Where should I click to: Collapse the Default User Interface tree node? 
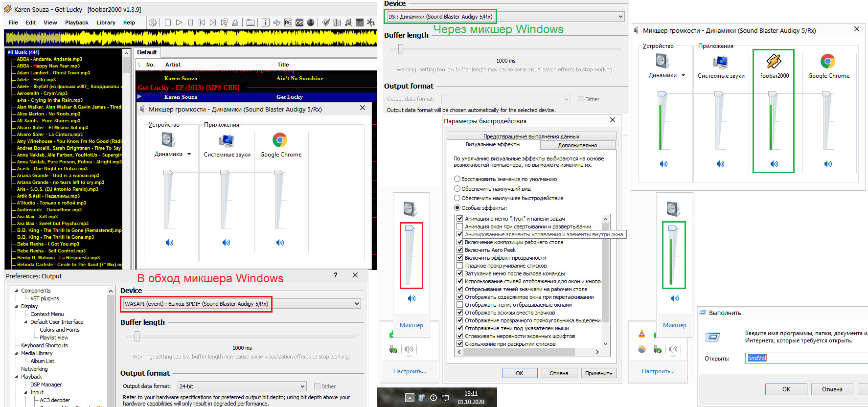[x=25, y=322]
